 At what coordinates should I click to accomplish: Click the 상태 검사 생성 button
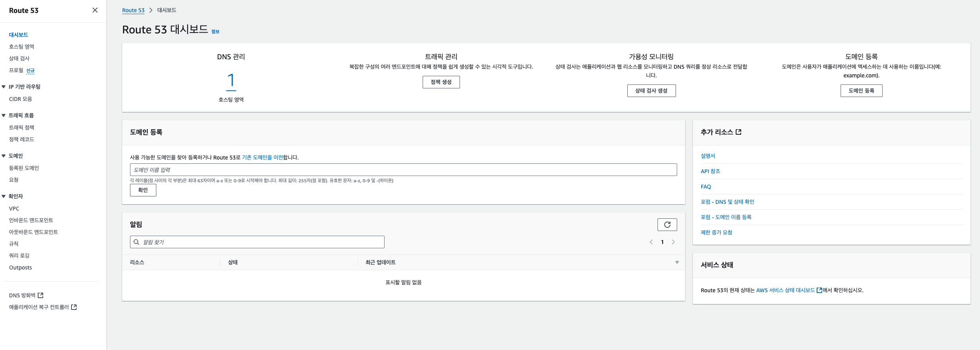651,91
